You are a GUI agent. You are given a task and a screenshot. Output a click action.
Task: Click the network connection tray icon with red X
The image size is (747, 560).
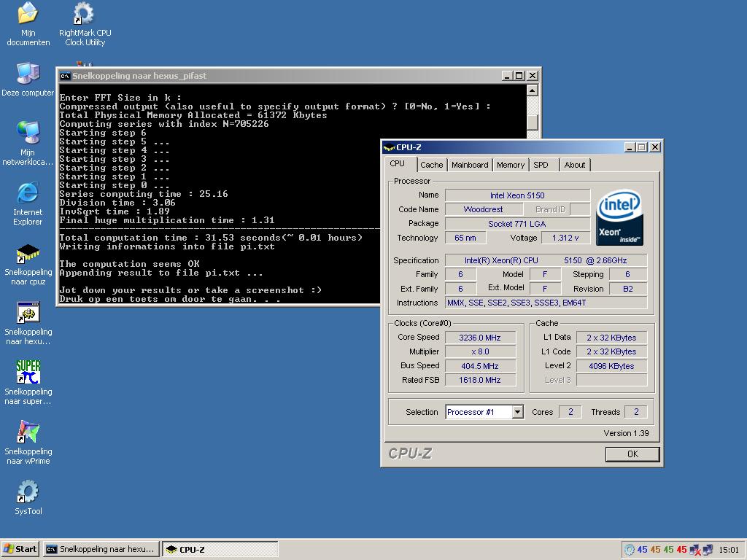(695, 550)
